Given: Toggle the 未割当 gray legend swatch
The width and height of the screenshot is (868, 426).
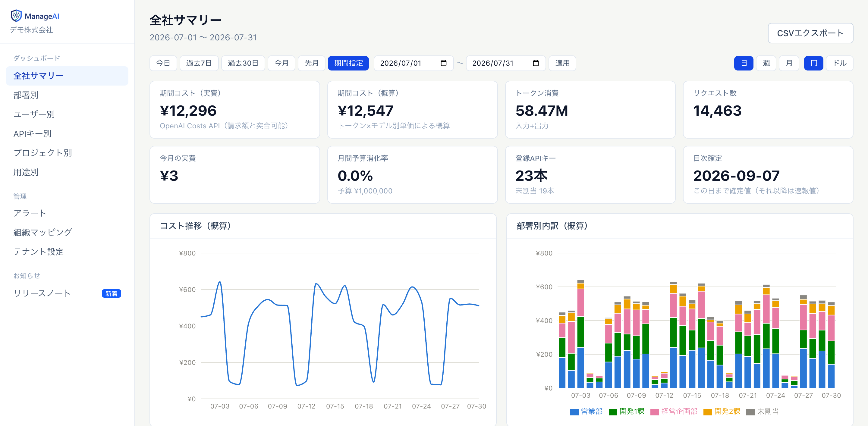Looking at the screenshot, I should tap(750, 412).
